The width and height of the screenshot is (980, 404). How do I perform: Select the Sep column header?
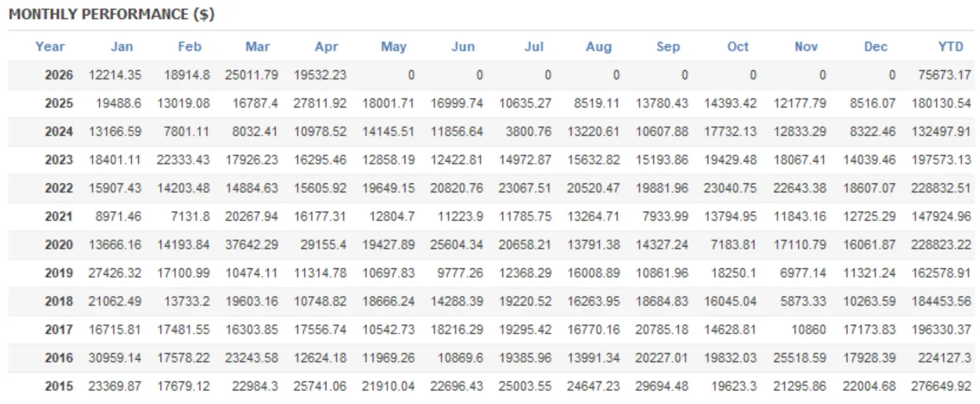pyautogui.click(x=668, y=46)
